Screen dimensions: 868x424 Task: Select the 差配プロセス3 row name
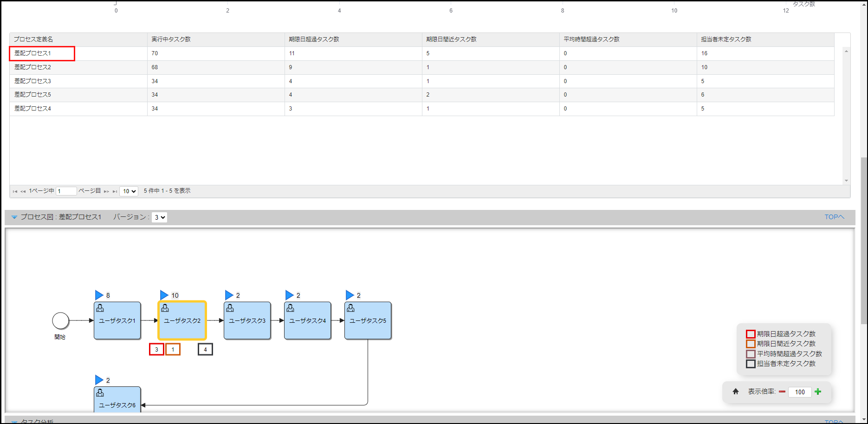tap(32, 81)
